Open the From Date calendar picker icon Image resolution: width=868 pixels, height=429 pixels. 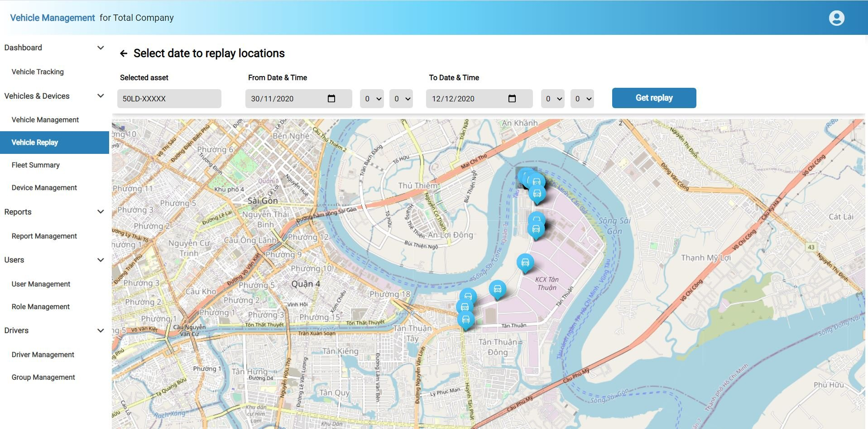331,99
